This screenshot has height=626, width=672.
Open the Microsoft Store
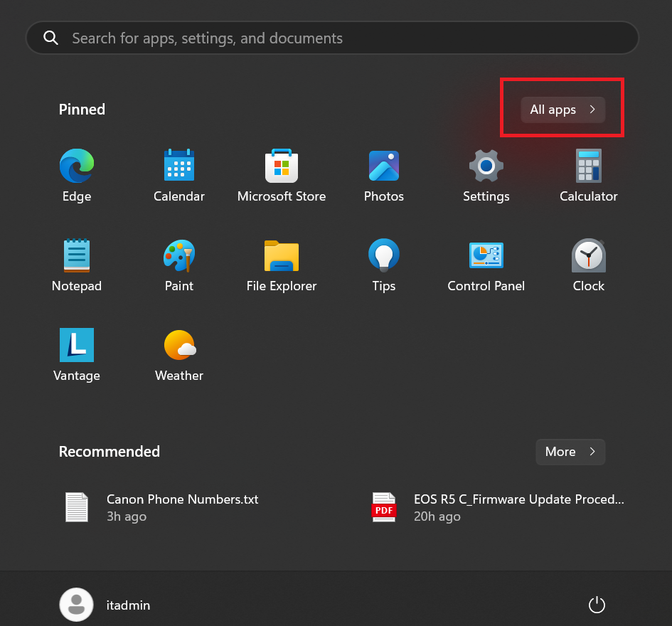click(x=281, y=175)
